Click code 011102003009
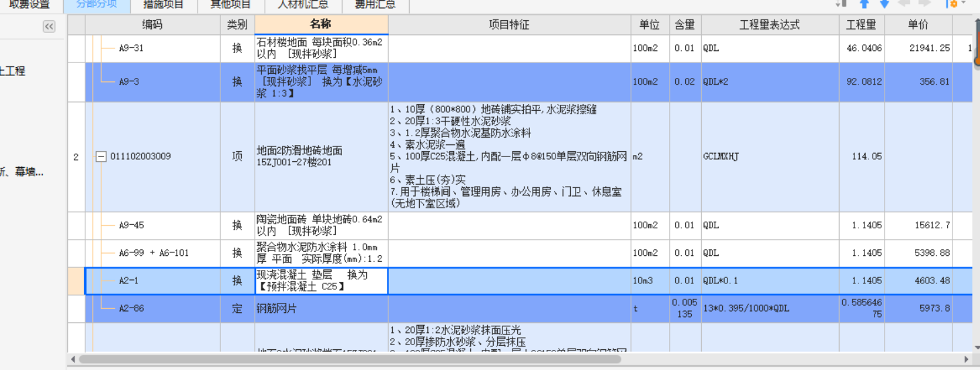The image size is (980, 370). [x=140, y=156]
